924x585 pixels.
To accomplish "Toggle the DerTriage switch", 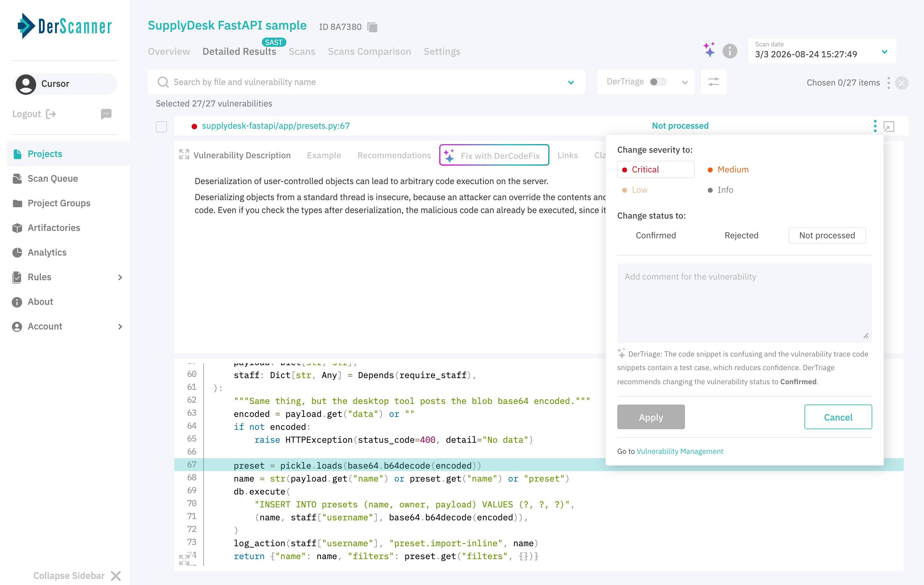I will [658, 82].
